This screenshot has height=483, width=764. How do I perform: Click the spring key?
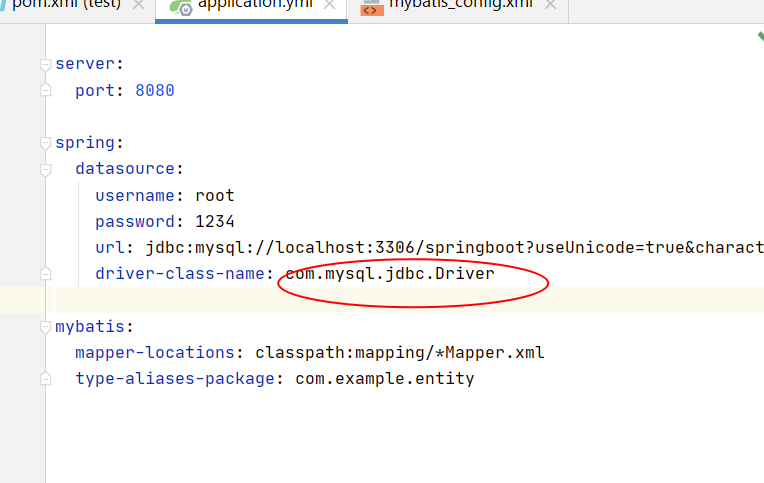[x=85, y=143]
